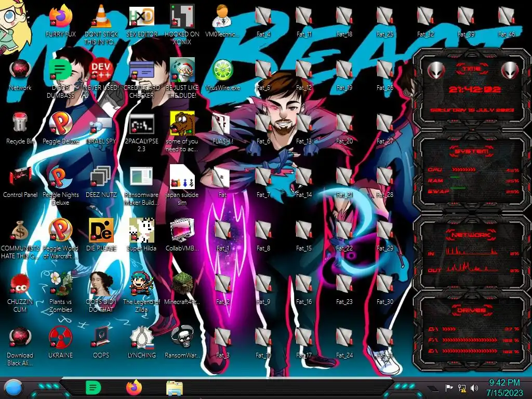Open Download Black Ali desktop icon
The height and width of the screenshot is (399, 532).
point(20,337)
